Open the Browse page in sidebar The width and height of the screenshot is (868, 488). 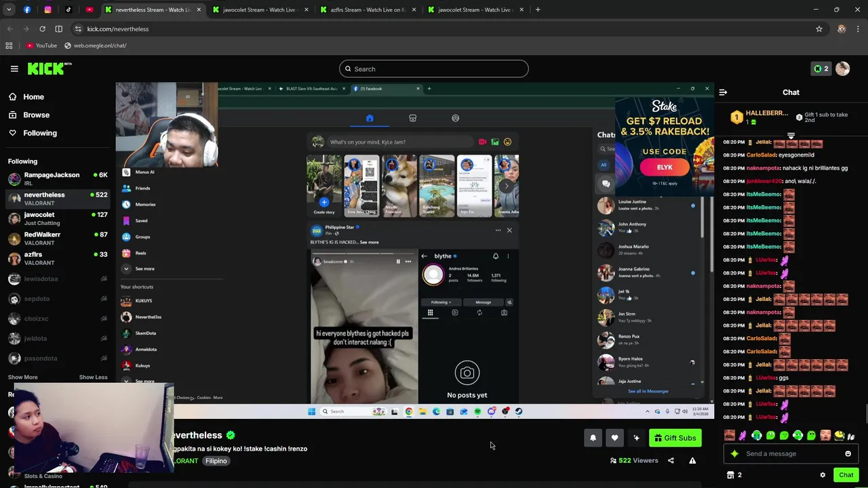pyautogui.click(x=36, y=115)
